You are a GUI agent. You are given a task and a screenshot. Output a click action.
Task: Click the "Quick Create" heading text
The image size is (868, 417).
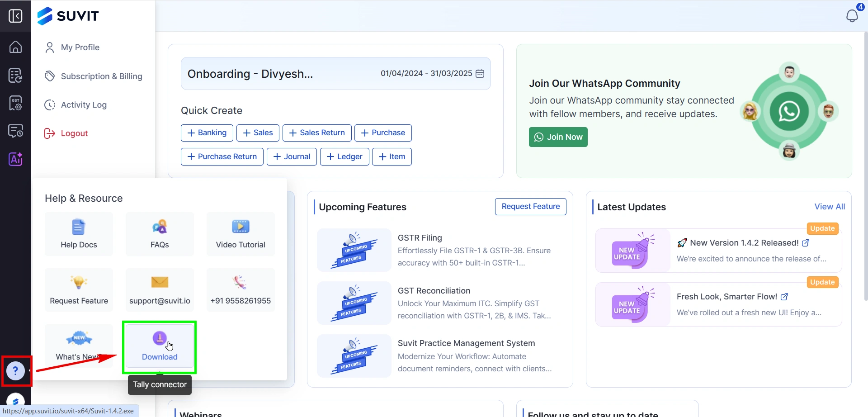tap(212, 111)
